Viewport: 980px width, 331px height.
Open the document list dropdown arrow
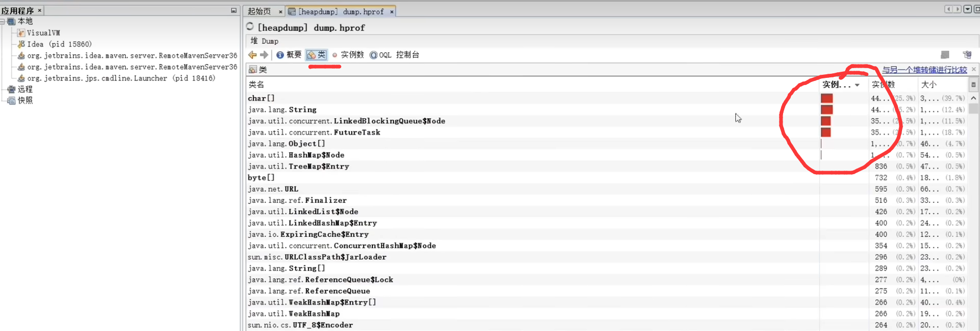tap(967, 9)
